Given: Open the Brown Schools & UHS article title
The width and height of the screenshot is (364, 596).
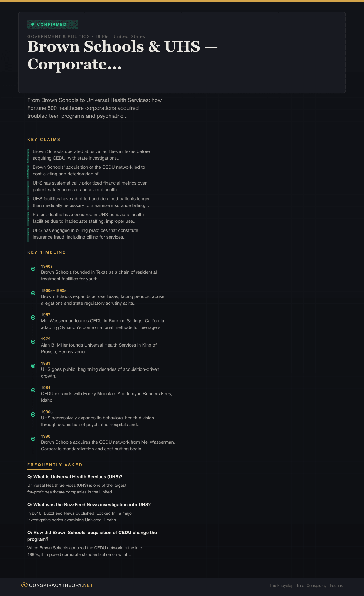Looking at the screenshot, I should [122, 55].
